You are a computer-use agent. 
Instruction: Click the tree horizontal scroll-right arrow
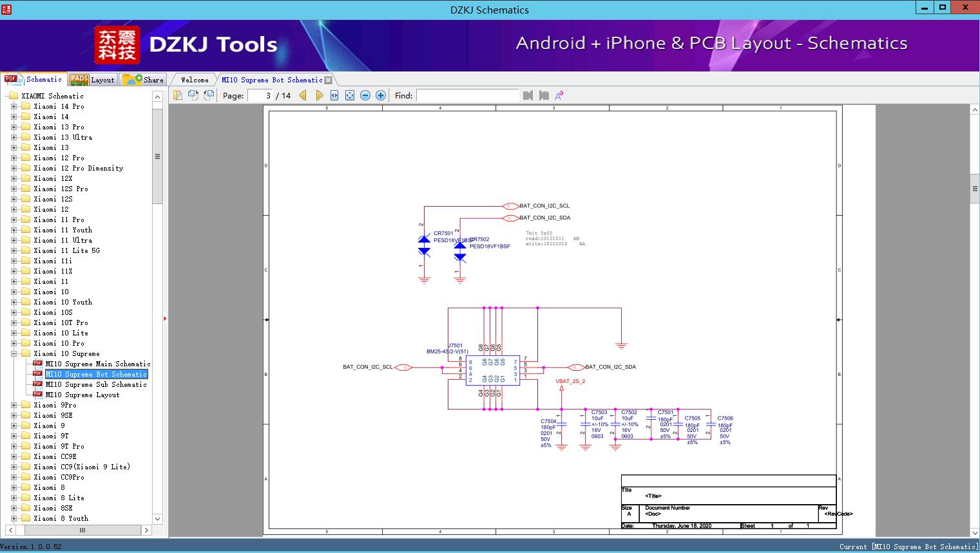[x=146, y=530]
